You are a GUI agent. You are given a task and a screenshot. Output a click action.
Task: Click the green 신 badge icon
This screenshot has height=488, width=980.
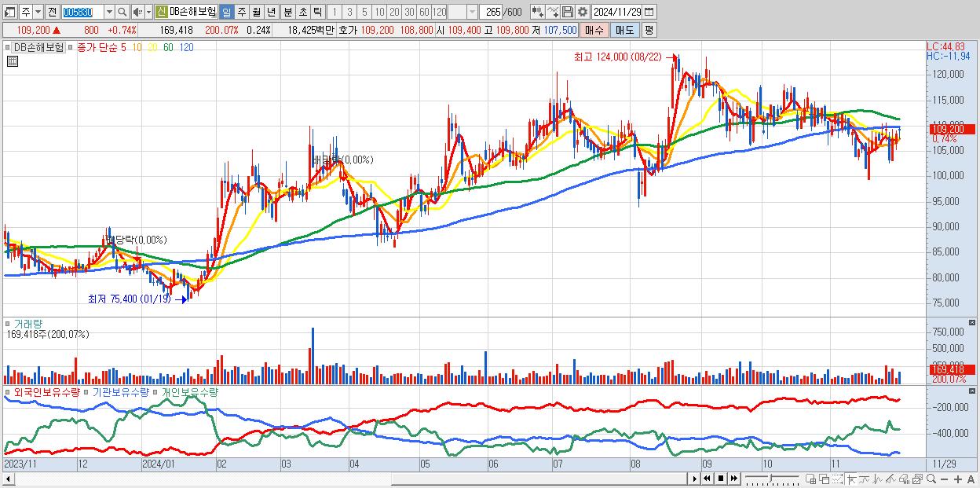tap(161, 12)
